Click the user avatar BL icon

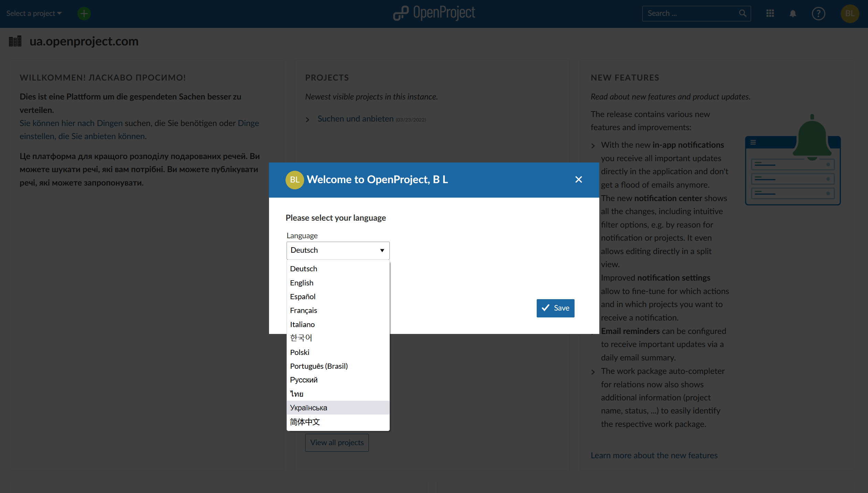coord(850,13)
